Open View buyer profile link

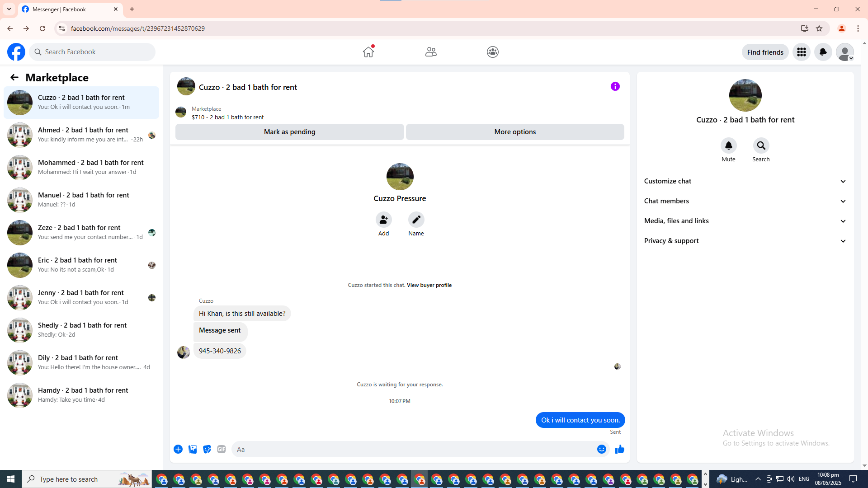[x=429, y=285]
